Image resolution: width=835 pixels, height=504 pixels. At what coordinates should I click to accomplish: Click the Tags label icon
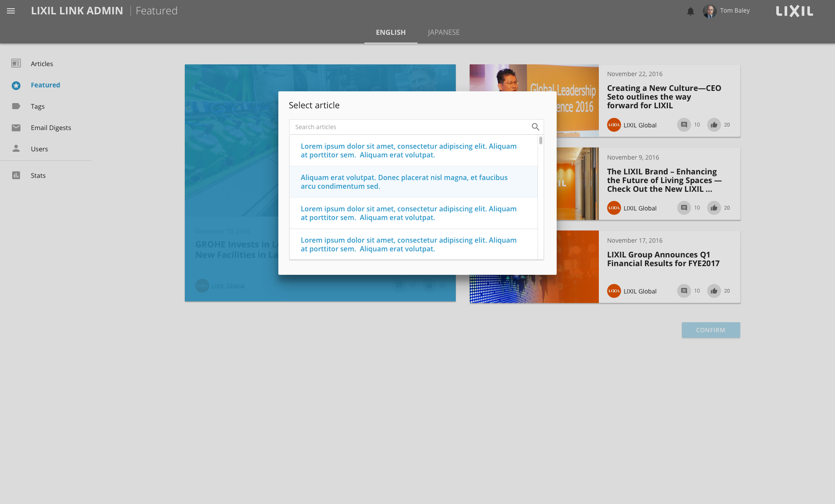pos(16,106)
